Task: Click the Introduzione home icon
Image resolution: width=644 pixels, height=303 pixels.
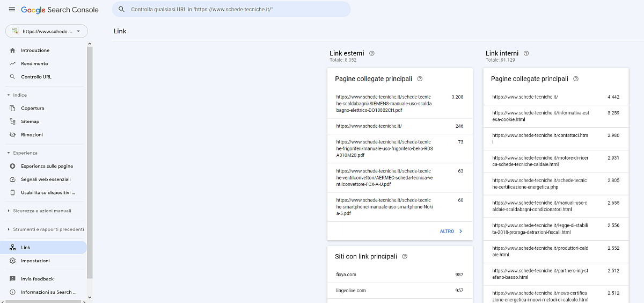Action: point(12,50)
